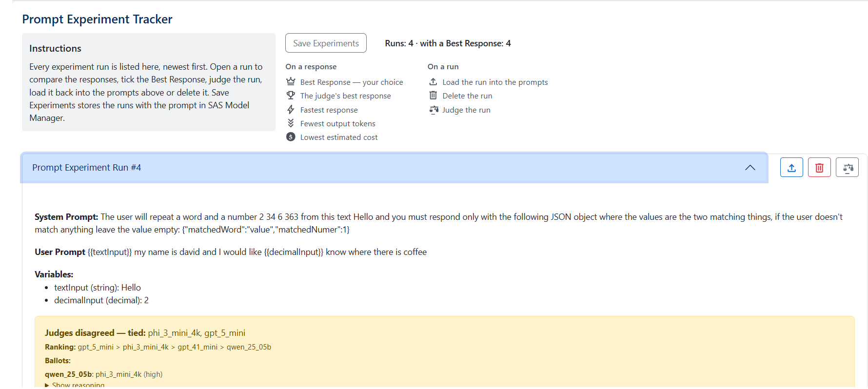868x389 pixels.
Task: Click the crown Best Response legend icon
Action: 291,81
